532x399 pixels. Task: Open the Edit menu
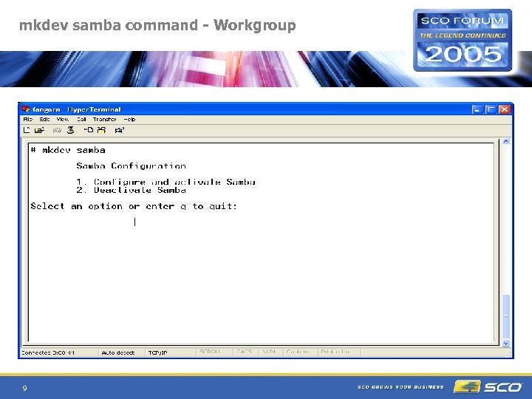click(x=44, y=120)
